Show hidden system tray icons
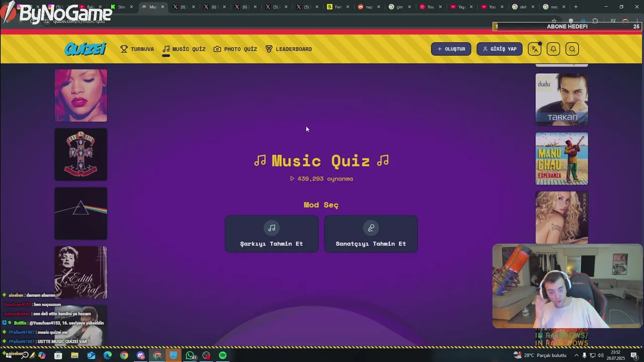644x362 pixels. [577, 355]
